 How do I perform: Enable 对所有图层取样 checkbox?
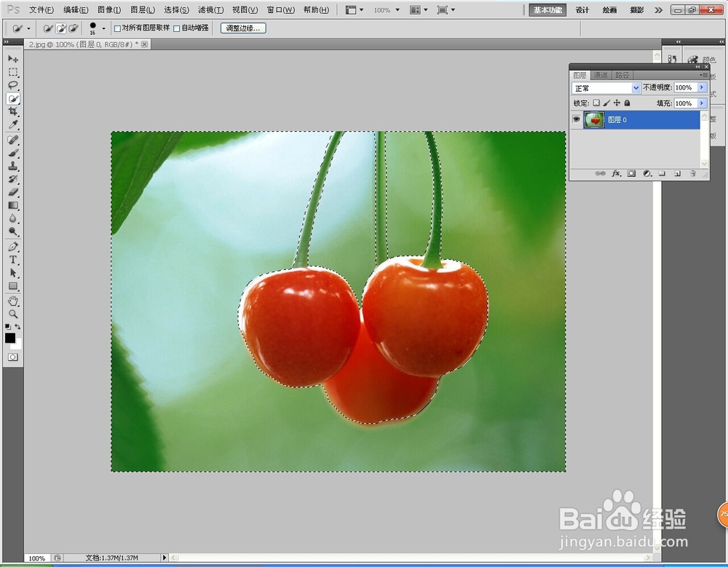tap(117, 28)
